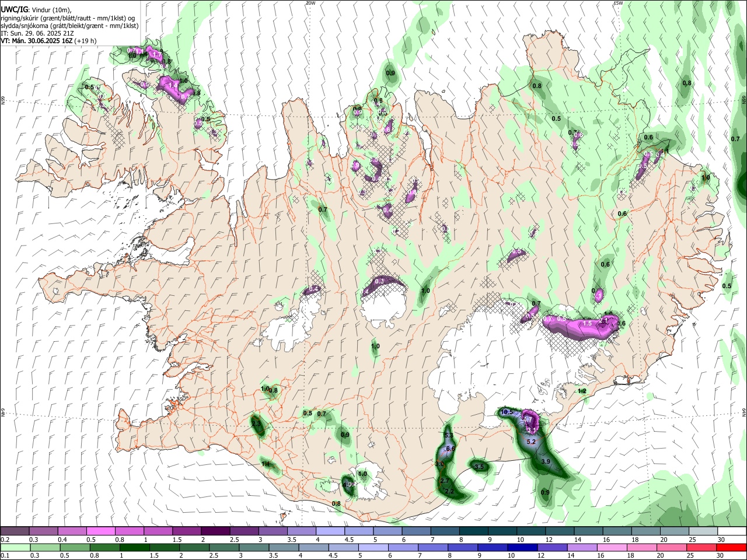Click the pale grey 25–30 snow legend swatch
Screen dimensions: 747x560
click(703, 531)
